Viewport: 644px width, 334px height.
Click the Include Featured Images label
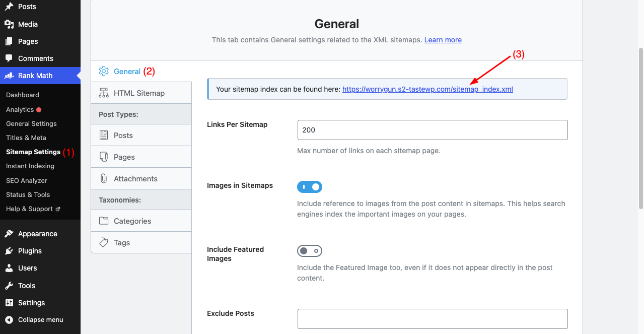(x=235, y=254)
